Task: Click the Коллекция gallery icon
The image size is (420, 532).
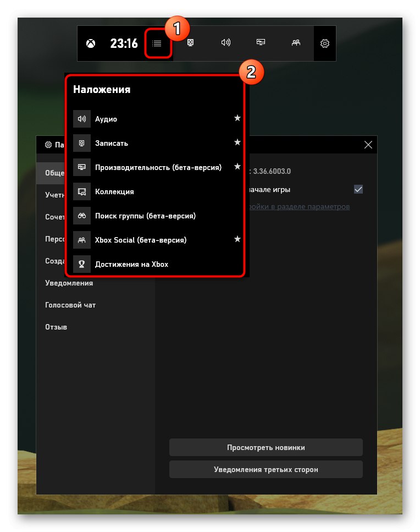Action: (82, 191)
